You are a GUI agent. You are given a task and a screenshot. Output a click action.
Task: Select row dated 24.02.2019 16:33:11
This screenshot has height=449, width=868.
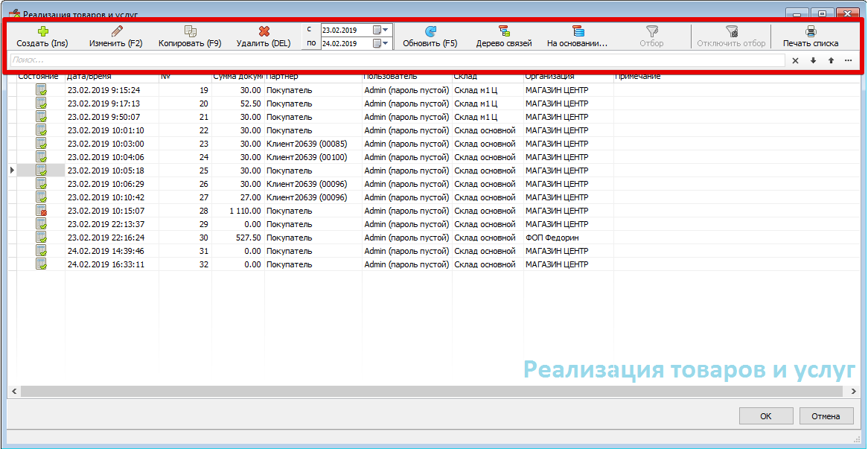(x=434, y=264)
